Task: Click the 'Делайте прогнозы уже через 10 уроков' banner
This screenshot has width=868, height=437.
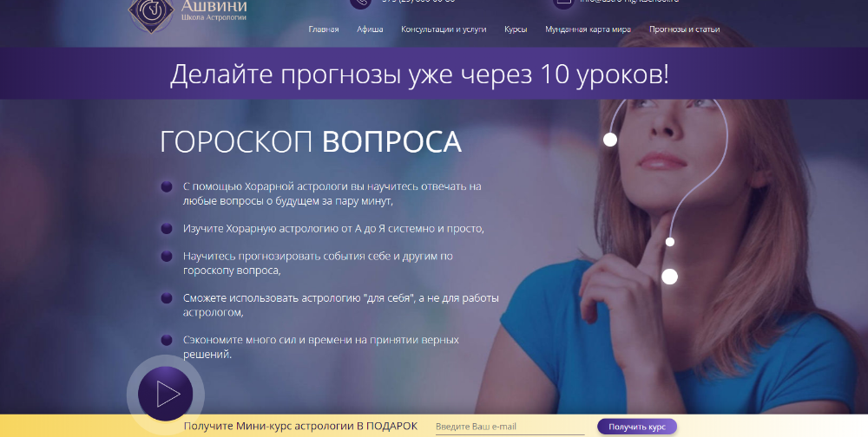Action: coord(419,75)
